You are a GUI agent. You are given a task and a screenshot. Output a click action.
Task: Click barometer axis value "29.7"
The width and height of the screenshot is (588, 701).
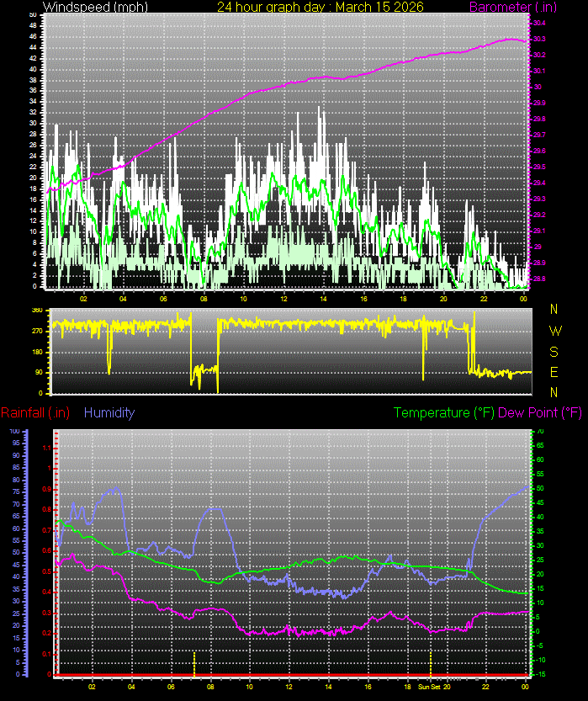[x=539, y=135]
